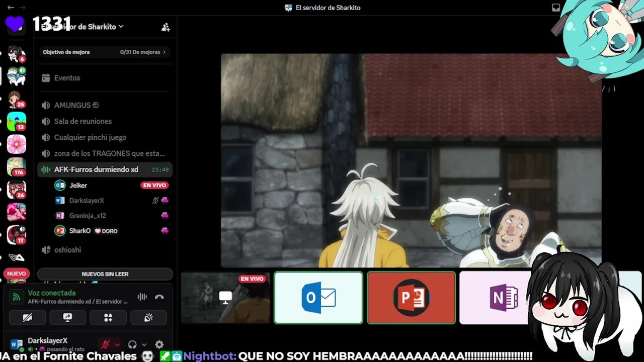The height and width of the screenshot is (362, 644).
Task: Open the pink flower server icon
Action: pos(16,144)
